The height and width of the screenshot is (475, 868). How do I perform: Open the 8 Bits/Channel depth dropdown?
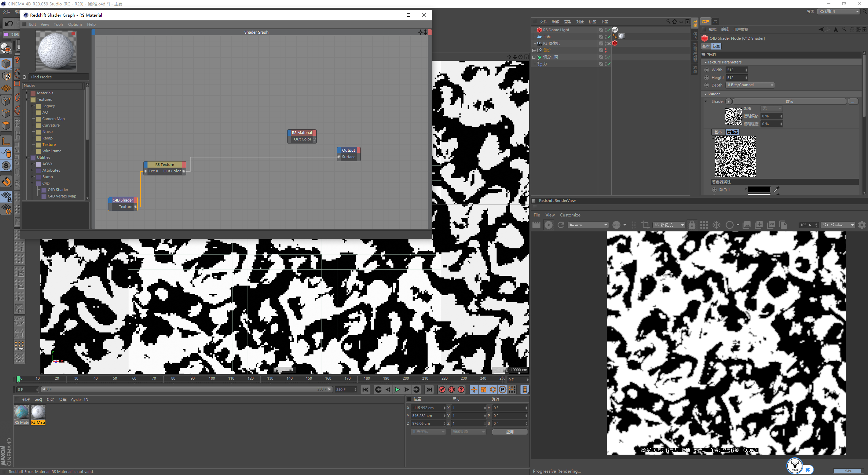point(750,85)
